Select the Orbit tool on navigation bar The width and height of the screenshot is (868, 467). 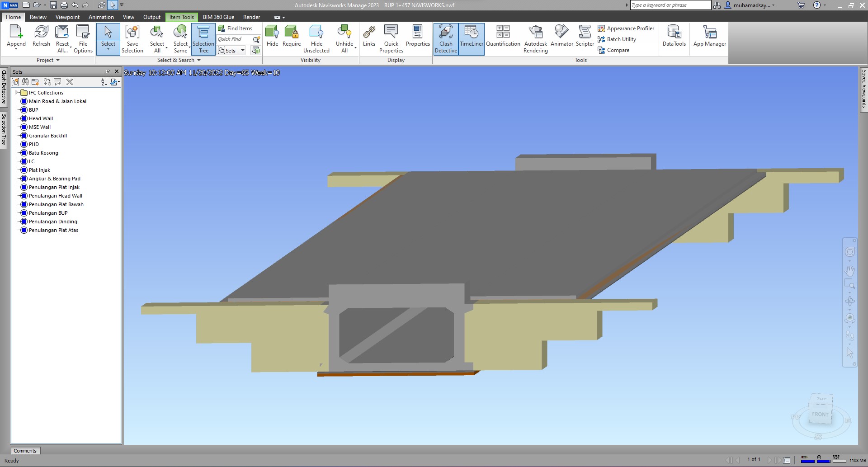click(850, 301)
